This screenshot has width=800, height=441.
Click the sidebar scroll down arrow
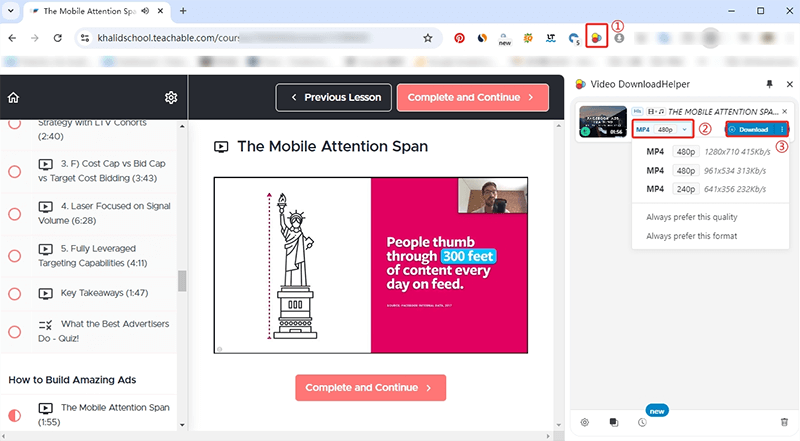point(182,425)
